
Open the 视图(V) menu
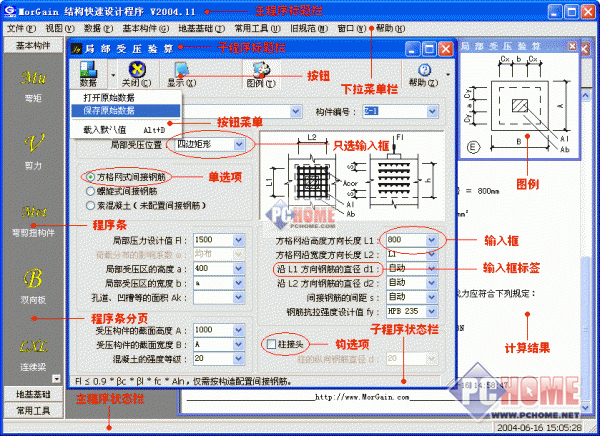click(60, 28)
